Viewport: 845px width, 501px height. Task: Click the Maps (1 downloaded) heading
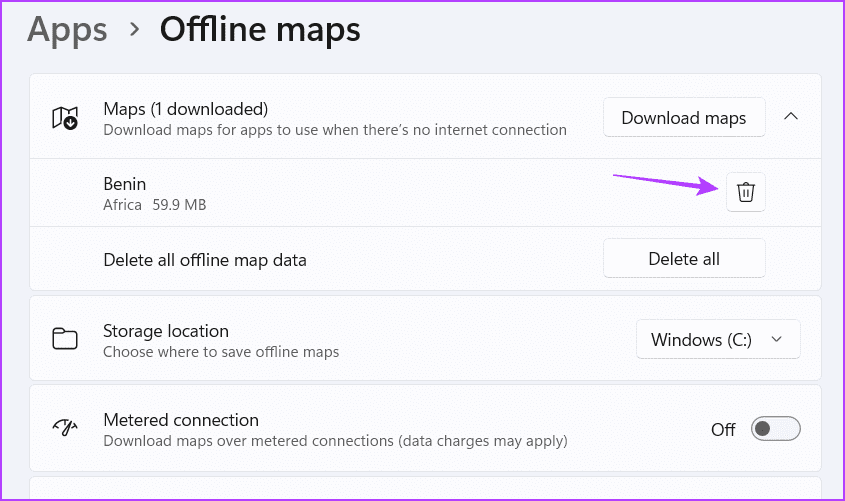click(x=185, y=109)
